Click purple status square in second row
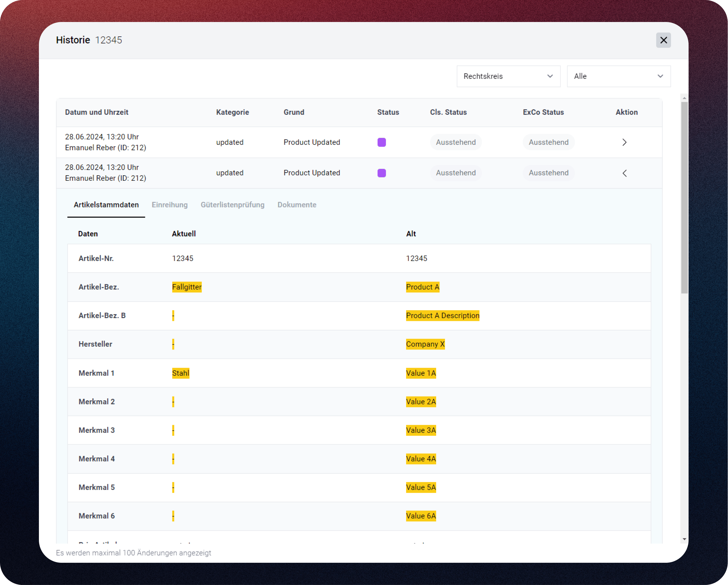The image size is (728, 585). coord(382,173)
